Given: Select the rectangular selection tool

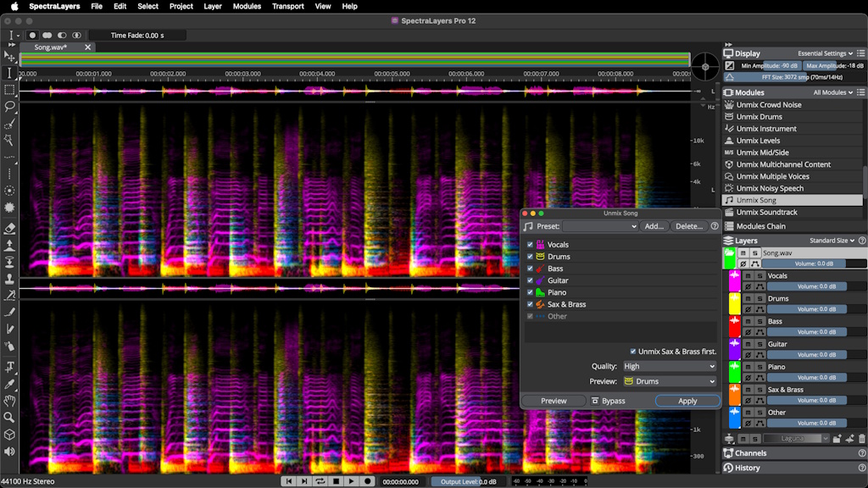Looking at the screenshot, I should pos(9,90).
